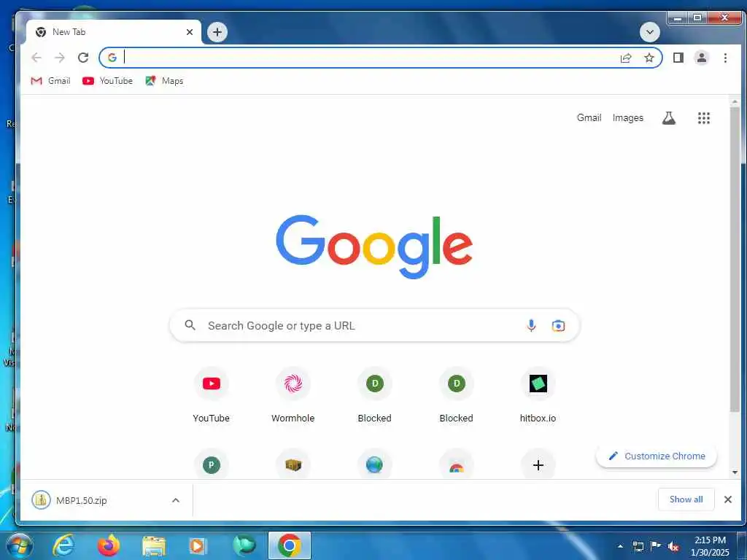Add a new shortcut with plus tile
The width and height of the screenshot is (747, 560).
click(x=538, y=464)
